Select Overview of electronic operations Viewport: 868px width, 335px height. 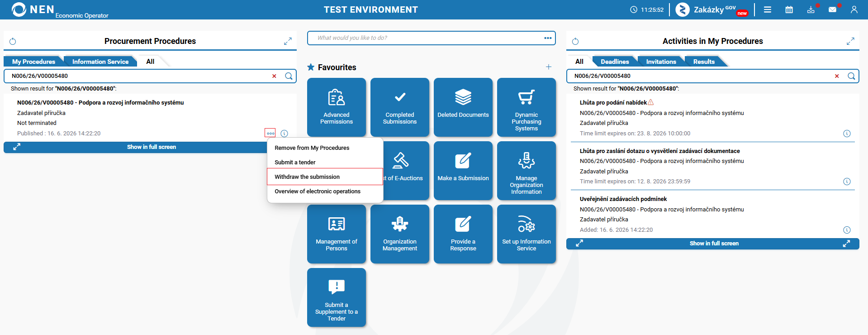click(325, 191)
